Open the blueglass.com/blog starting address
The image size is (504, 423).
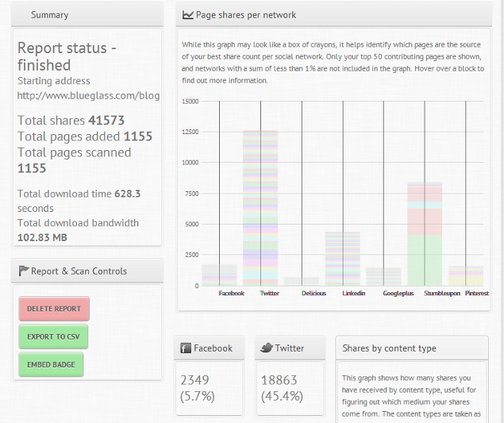pyautogui.click(x=88, y=95)
